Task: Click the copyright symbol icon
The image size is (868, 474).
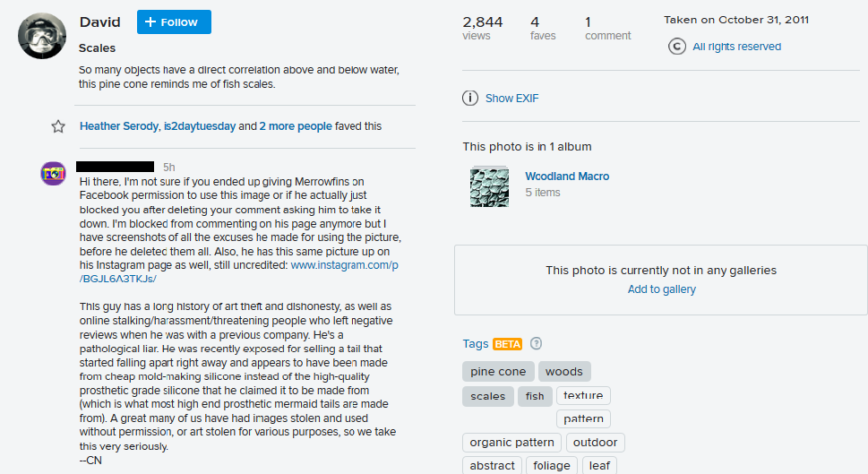Action: [677, 47]
